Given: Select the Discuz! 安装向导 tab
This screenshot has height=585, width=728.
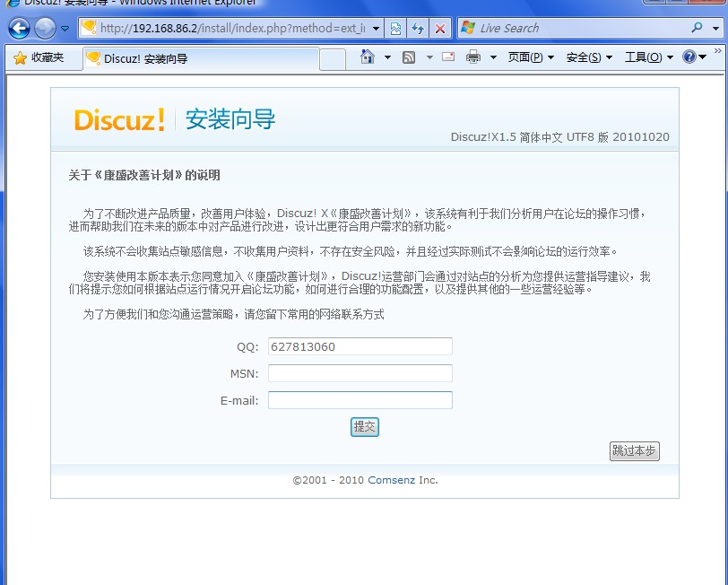Looking at the screenshot, I should click(202, 58).
